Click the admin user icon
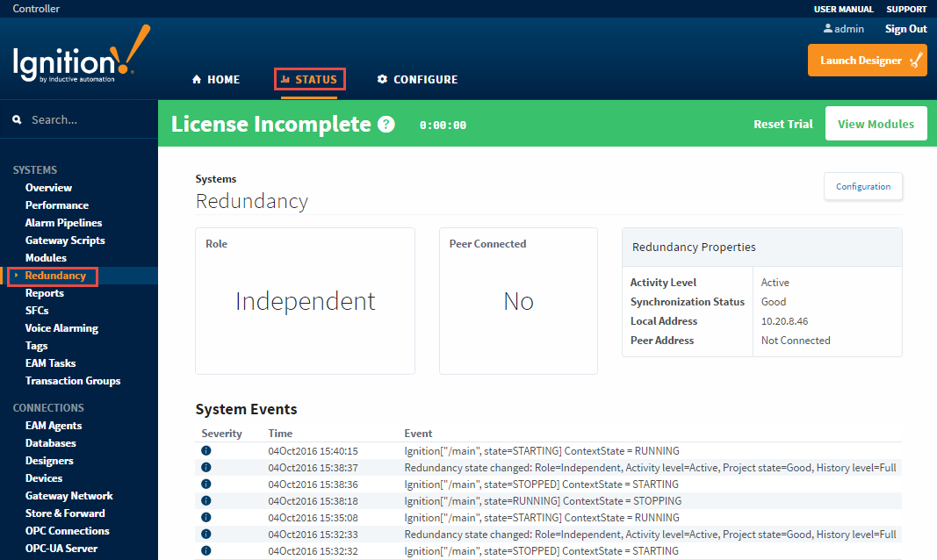Viewport: 937px width, 560px height. [x=827, y=29]
